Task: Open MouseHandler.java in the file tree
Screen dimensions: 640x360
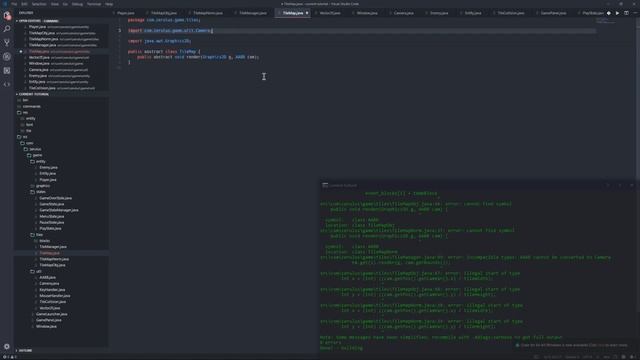Action: [x=55, y=296]
